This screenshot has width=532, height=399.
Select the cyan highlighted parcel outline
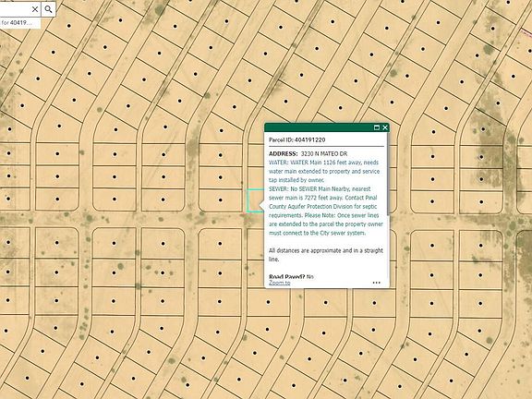click(255, 200)
